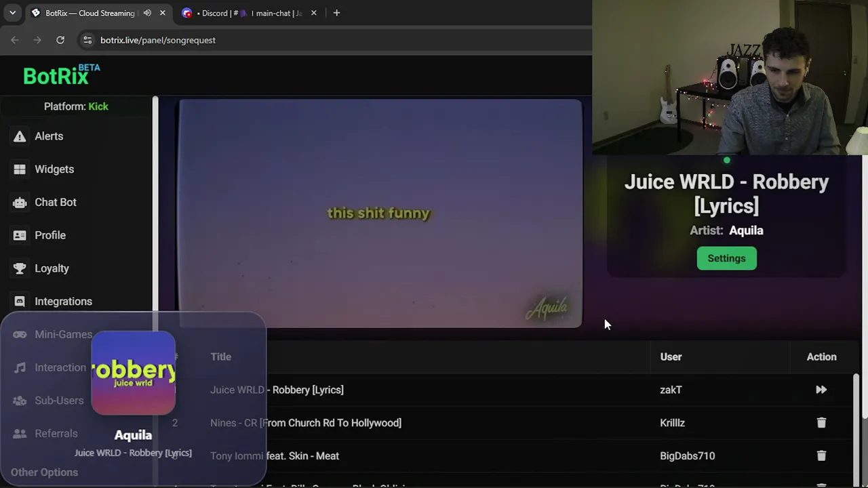Click the Action column header
The image size is (868, 488).
tap(821, 357)
